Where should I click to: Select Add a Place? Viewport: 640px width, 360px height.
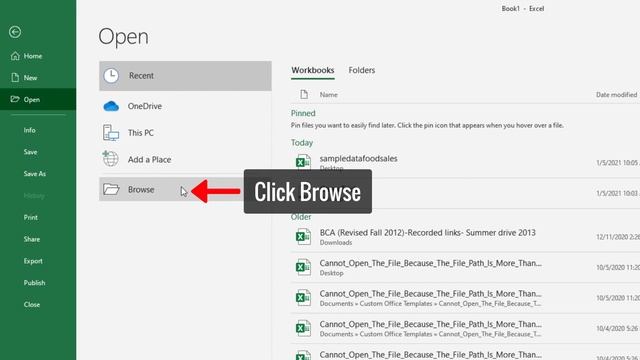(x=185, y=159)
